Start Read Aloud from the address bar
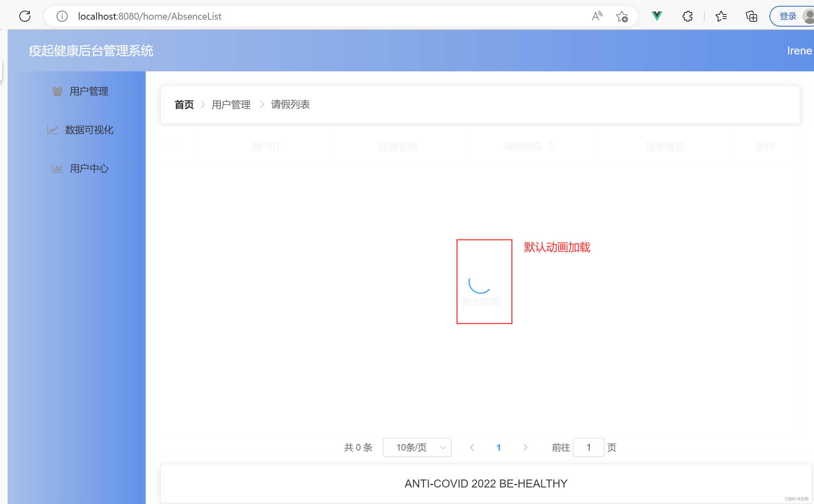Image resolution: width=814 pixels, height=504 pixels. coord(597,16)
